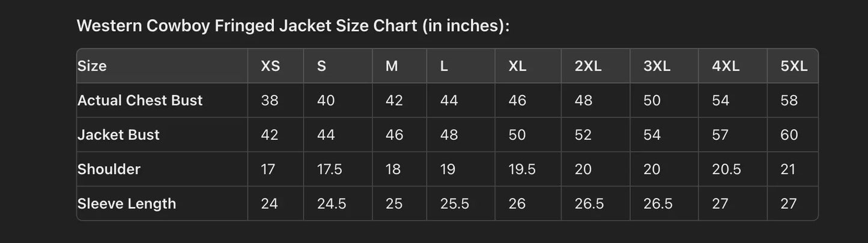The height and width of the screenshot is (243, 868).
Task: Select the Actual Chest Bust value for XS
Action: 269,100
